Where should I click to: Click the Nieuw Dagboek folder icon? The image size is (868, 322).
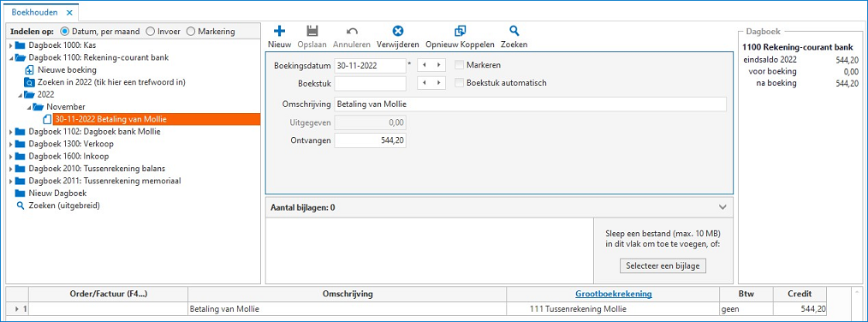(21, 193)
